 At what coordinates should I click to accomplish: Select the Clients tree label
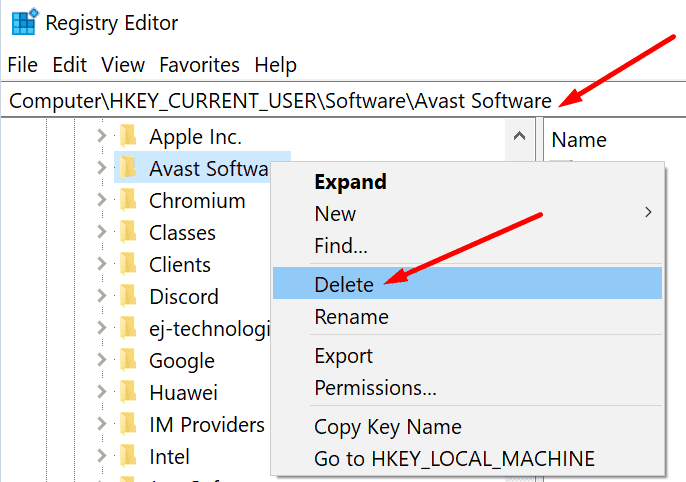pyautogui.click(x=180, y=265)
